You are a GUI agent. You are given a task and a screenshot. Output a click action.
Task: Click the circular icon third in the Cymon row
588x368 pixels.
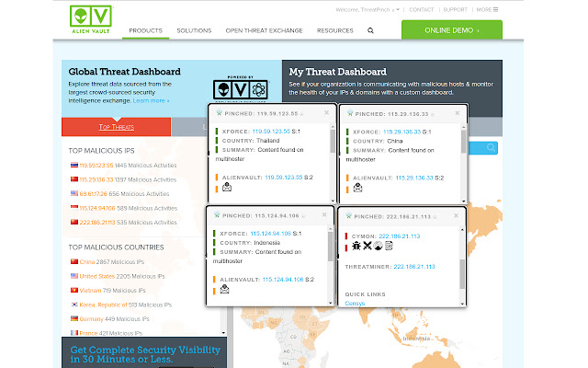coord(378,246)
